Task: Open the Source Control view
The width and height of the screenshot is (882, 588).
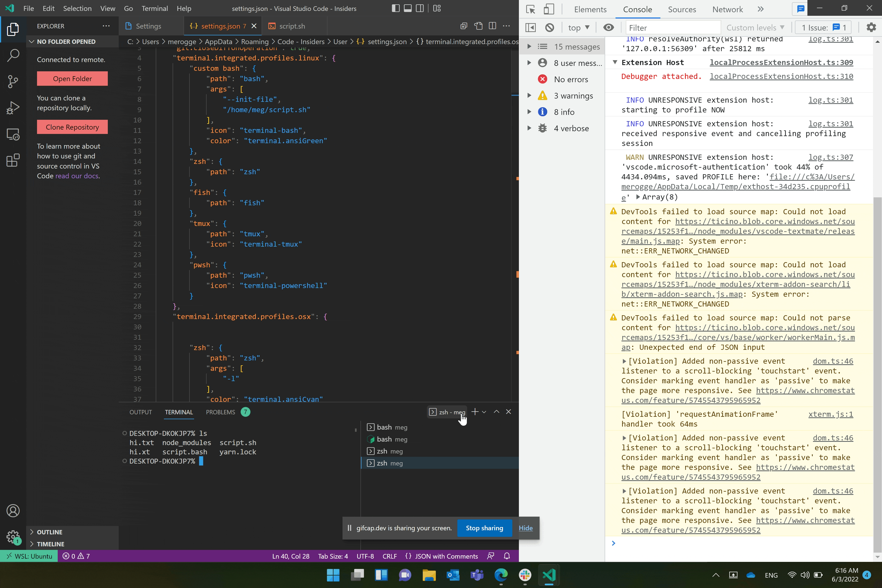Action: [13, 81]
